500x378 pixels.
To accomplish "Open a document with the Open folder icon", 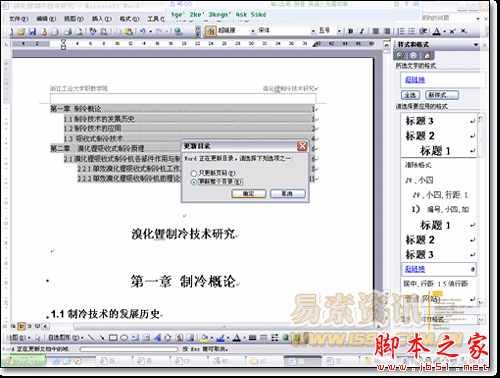I will (21, 31).
